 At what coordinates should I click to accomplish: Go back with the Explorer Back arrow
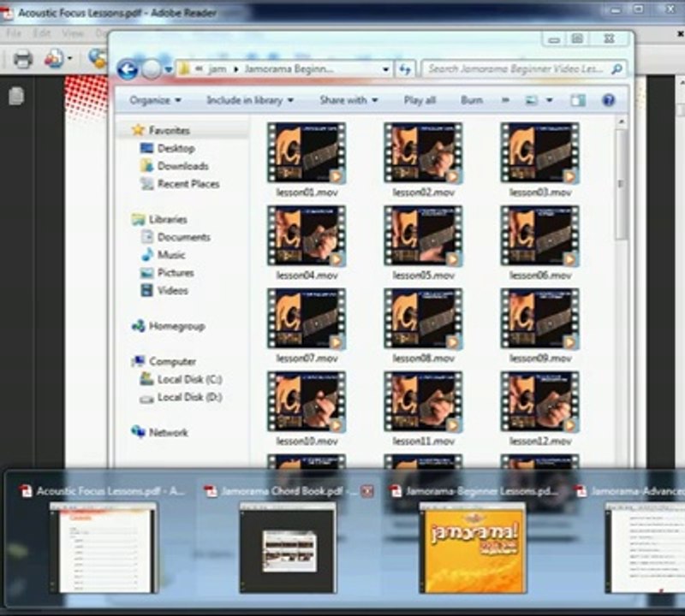128,70
